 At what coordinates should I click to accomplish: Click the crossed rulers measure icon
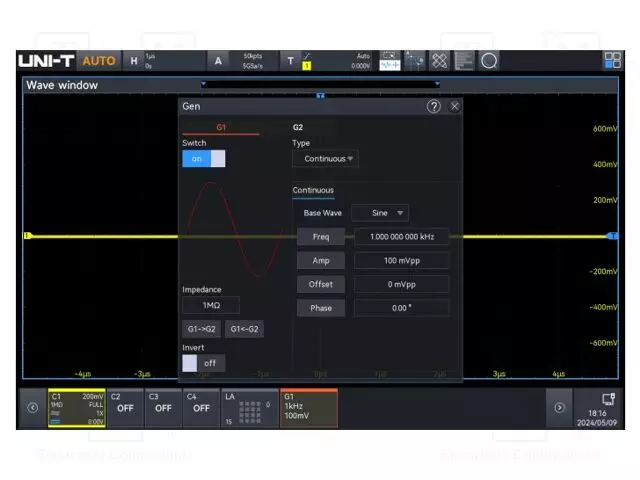(440, 61)
